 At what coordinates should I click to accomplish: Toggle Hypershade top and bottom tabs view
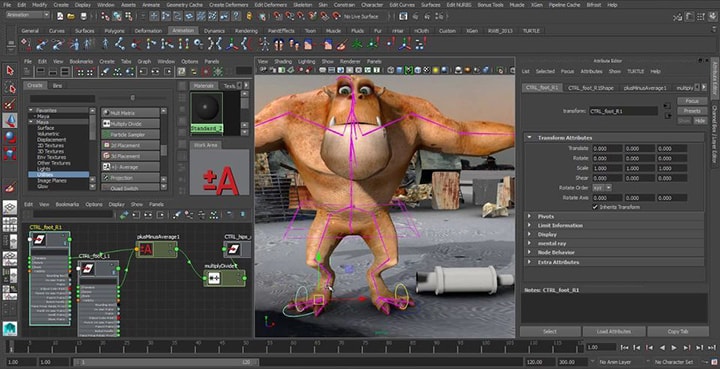pyautogui.click(x=65, y=72)
